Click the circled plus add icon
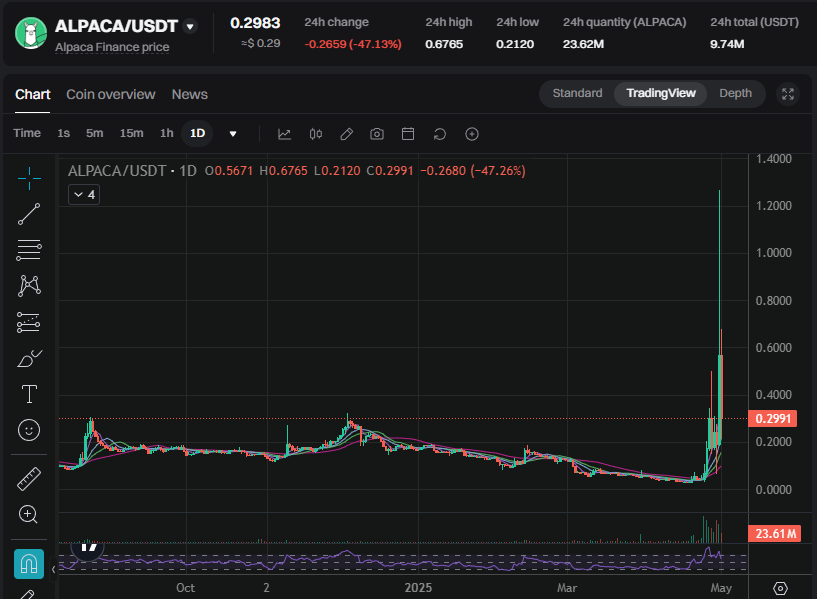The height and width of the screenshot is (599, 817). 472,134
